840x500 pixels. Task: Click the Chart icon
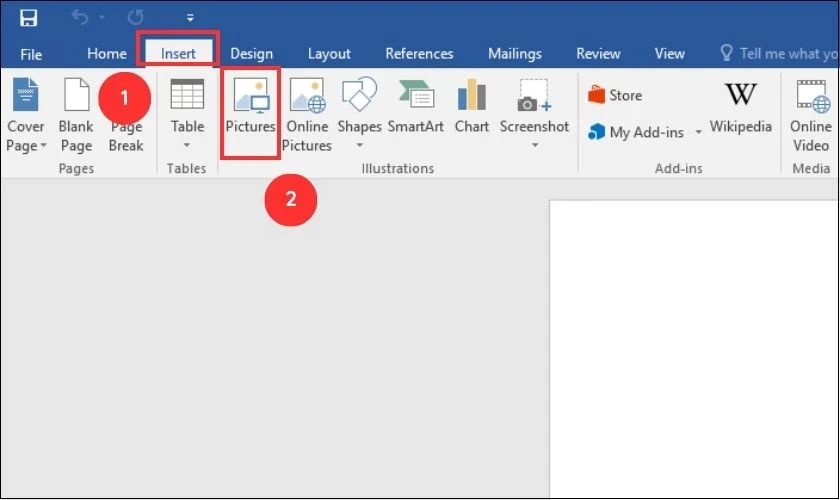coord(471,98)
